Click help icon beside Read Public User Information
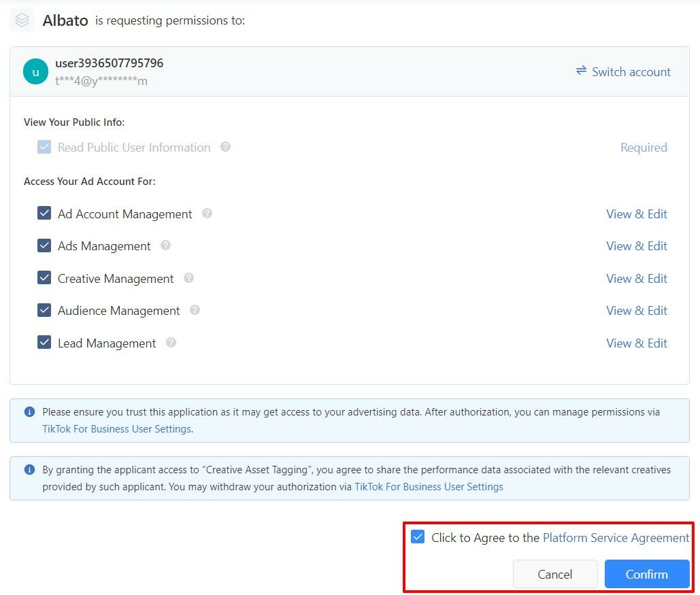This screenshot has width=700, height=595. tap(226, 147)
